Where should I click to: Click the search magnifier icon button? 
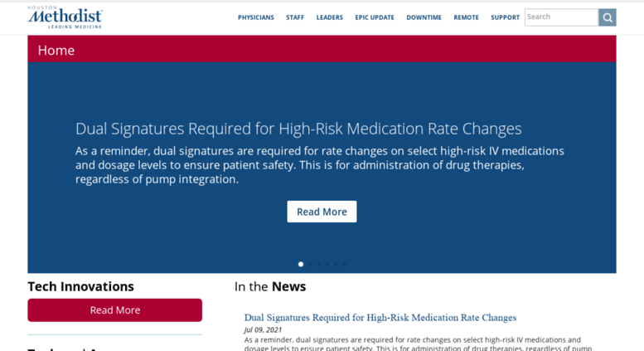pos(607,17)
